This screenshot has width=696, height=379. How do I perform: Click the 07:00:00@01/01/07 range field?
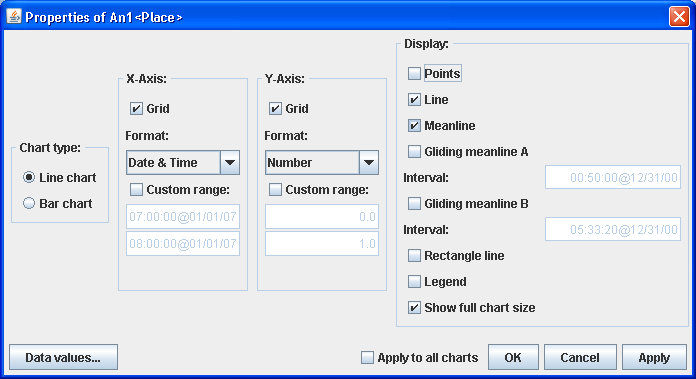[183, 217]
